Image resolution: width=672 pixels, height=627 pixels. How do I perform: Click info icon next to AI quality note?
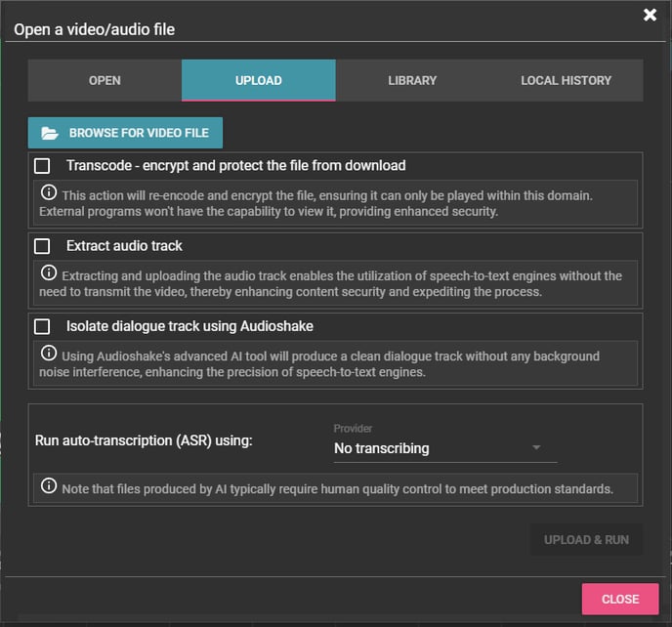tap(49, 486)
